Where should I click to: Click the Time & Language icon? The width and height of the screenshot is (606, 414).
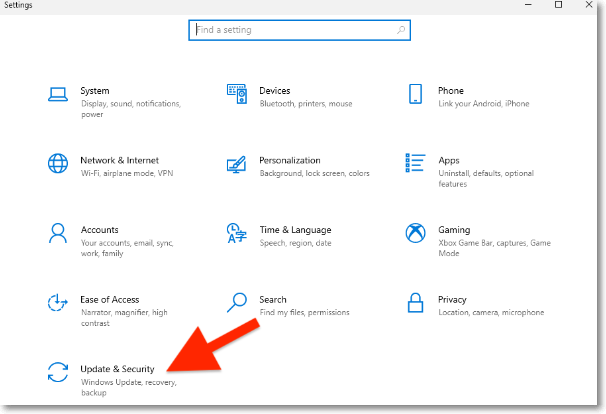[237, 233]
